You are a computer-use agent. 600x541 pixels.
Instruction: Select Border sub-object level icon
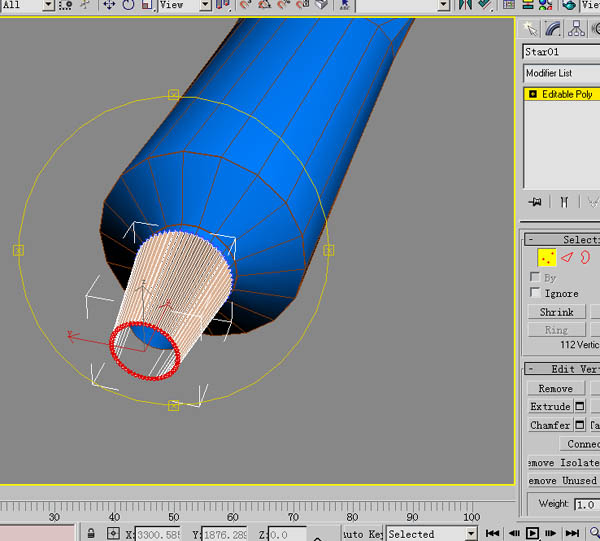(x=584, y=258)
